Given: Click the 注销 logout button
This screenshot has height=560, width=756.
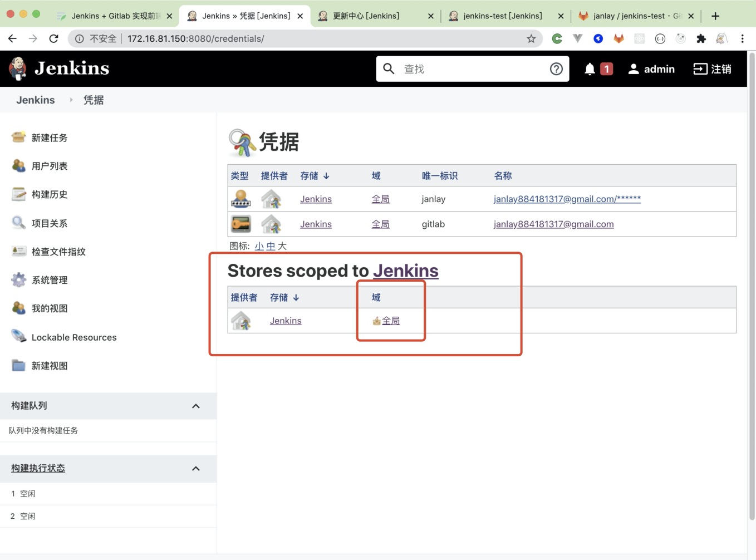Looking at the screenshot, I should (712, 69).
